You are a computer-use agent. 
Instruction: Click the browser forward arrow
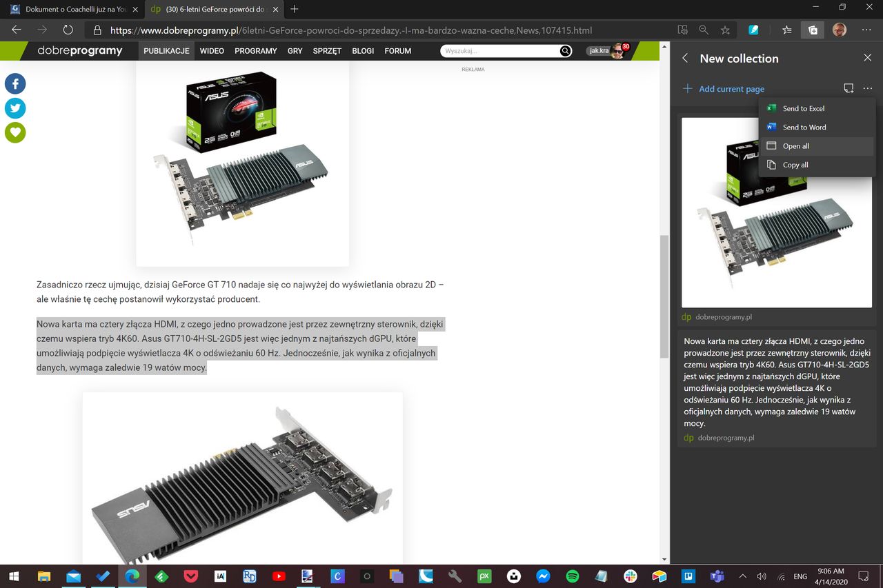42,30
